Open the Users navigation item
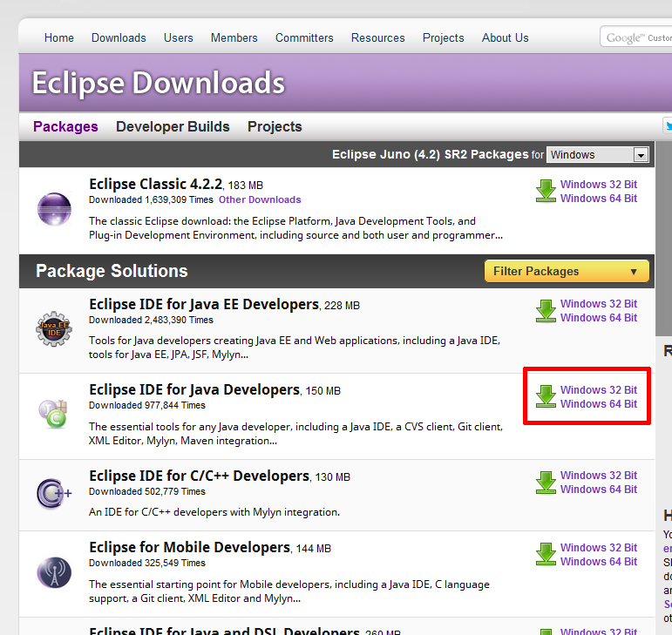 tap(179, 37)
